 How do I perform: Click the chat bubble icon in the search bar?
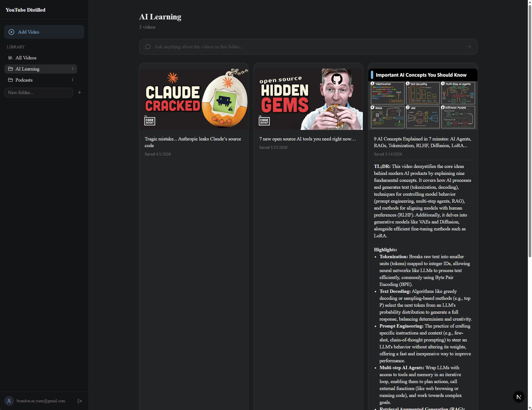point(148,47)
